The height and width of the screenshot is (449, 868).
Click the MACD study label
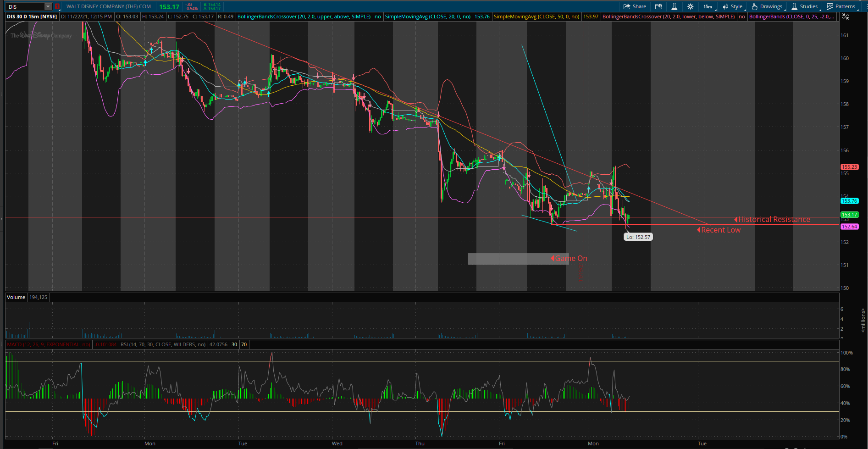pyautogui.click(x=49, y=344)
